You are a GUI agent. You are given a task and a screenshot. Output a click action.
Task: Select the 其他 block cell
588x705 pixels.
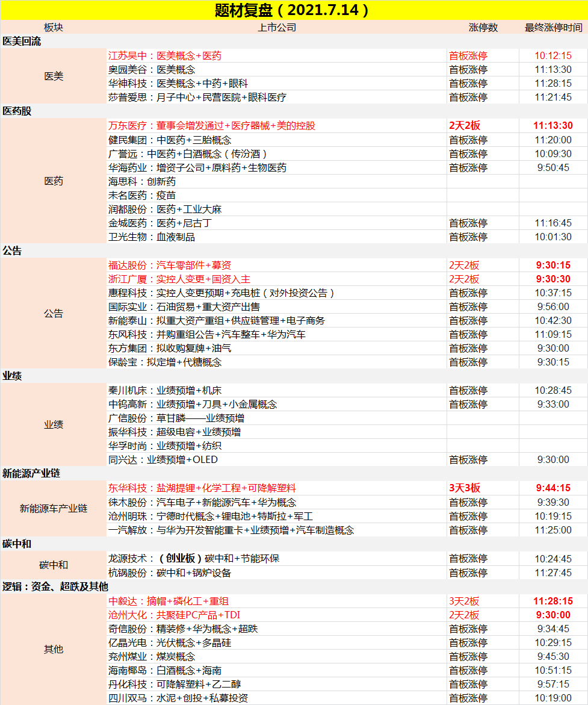tap(54, 649)
